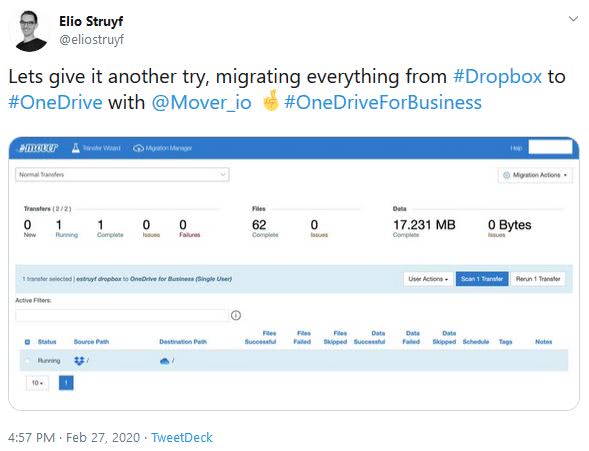Open Transfer Wizard flask icon
Screen dimensions: 589x451
pos(76,148)
